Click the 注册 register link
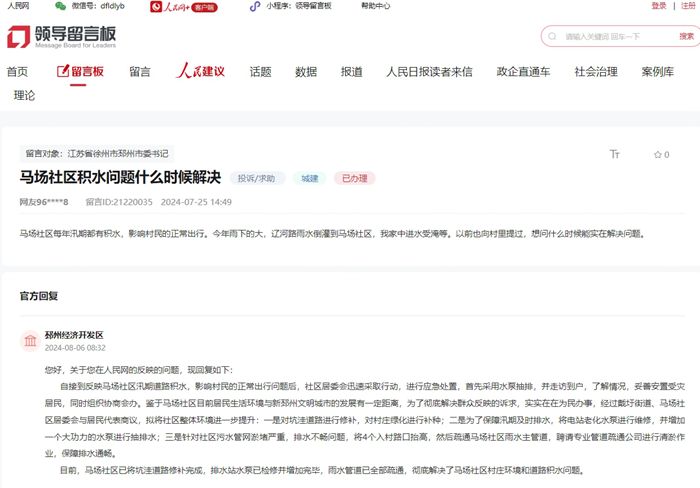 pyautogui.click(x=688, y=6)
